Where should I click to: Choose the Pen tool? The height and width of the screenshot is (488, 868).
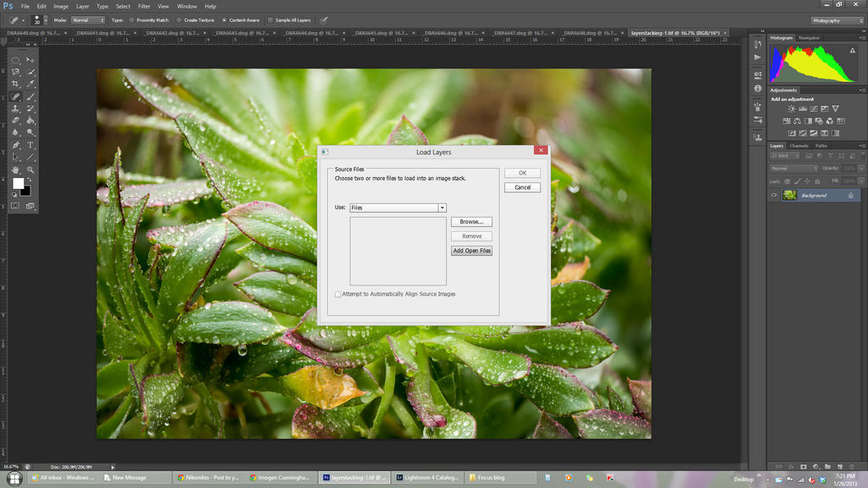(x=16, y=145)
